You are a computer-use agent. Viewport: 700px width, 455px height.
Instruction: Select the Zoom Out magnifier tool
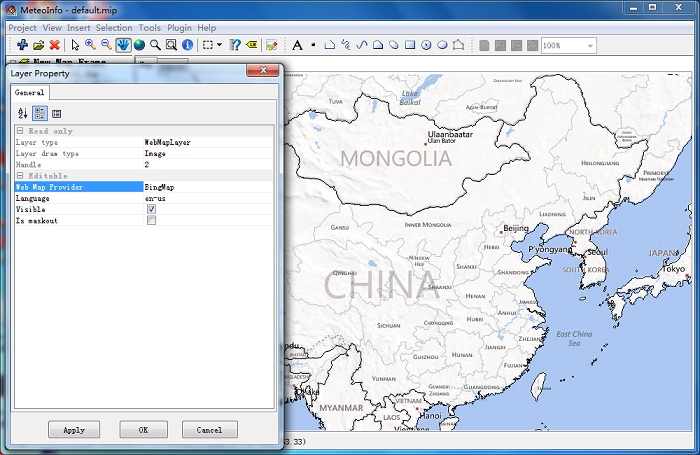[107, 45]
